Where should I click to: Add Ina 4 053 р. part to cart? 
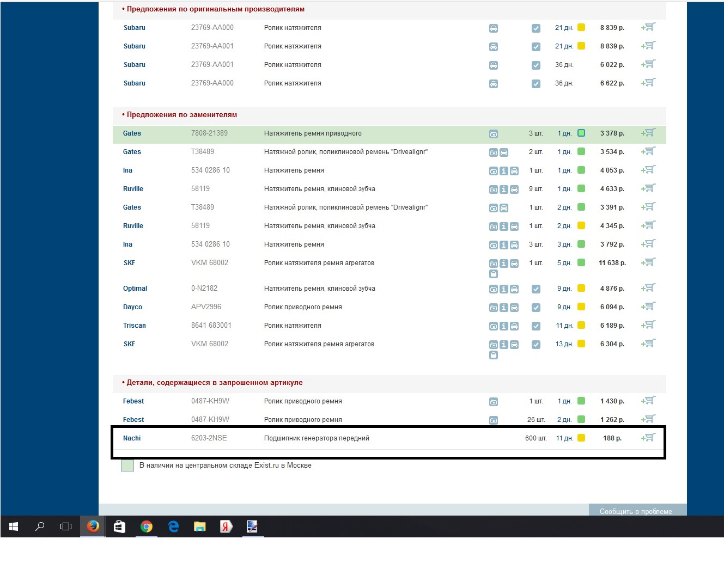click(x=648, y=170)
